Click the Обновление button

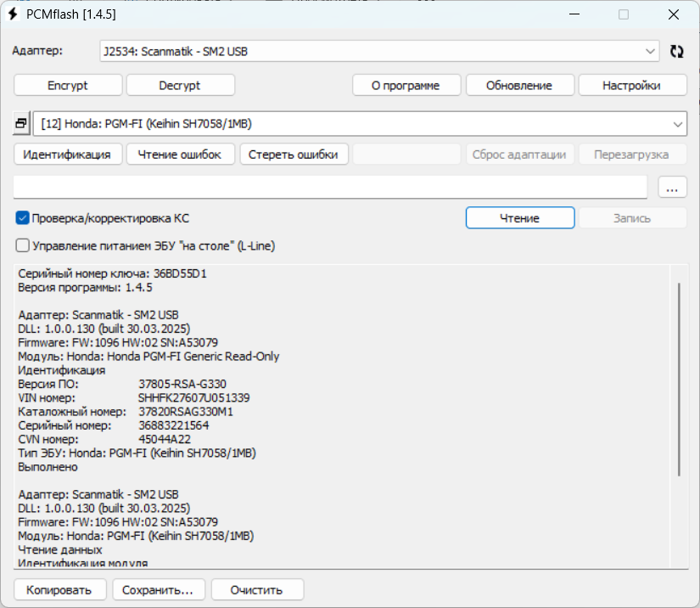519,85
